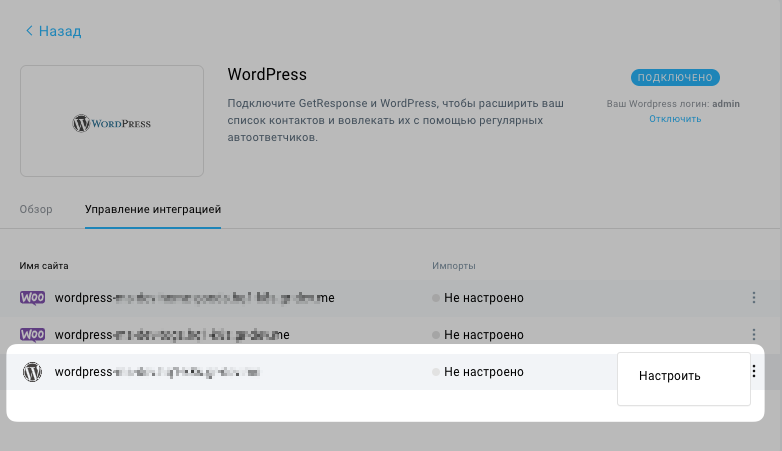Select the Управление интеграцией tab
This screenshot has width=782, height=451.
(153, 209)
